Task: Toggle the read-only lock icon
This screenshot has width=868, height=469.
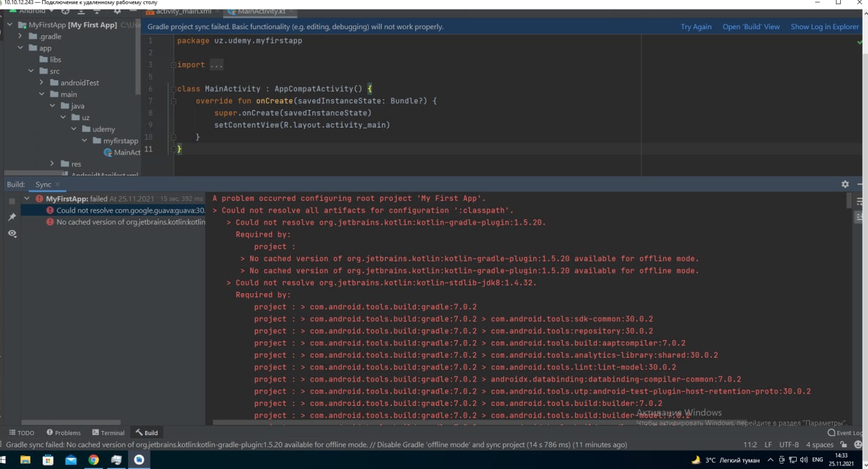Action: pos(843,445)
